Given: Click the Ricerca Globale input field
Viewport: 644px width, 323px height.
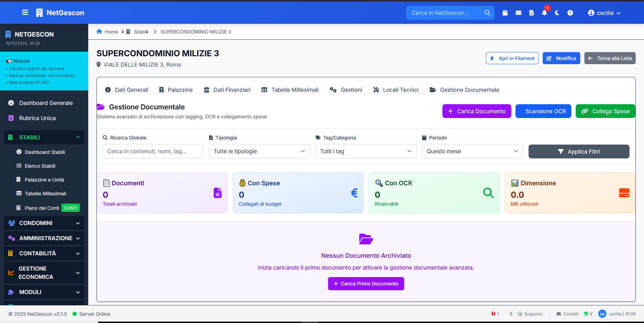Looking at the screenshot, I should click(153, 151).
